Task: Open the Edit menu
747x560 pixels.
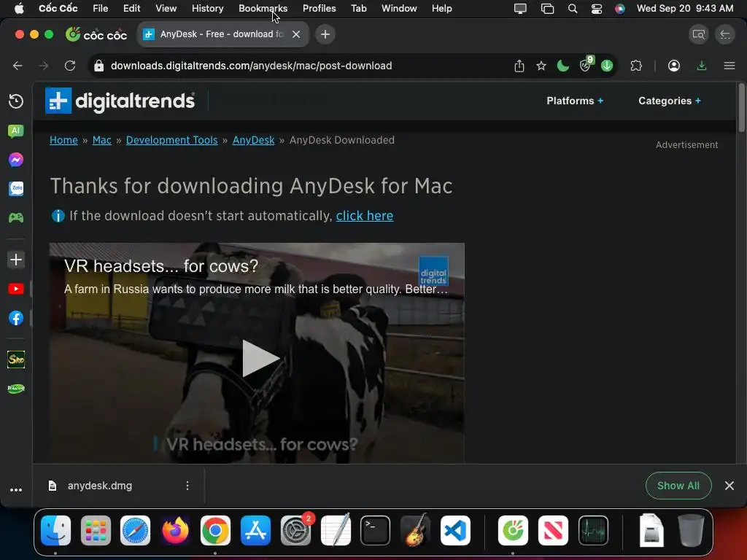Action: pyautogui.click(x=131, y=9)
